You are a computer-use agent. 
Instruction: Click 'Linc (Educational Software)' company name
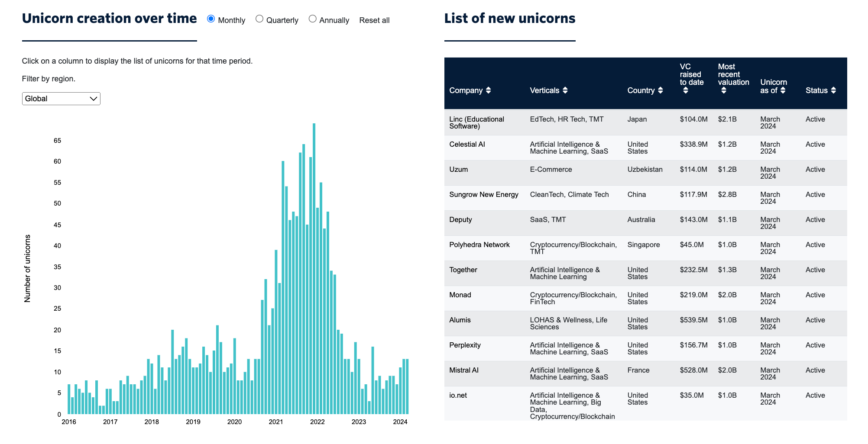[476, 123]
